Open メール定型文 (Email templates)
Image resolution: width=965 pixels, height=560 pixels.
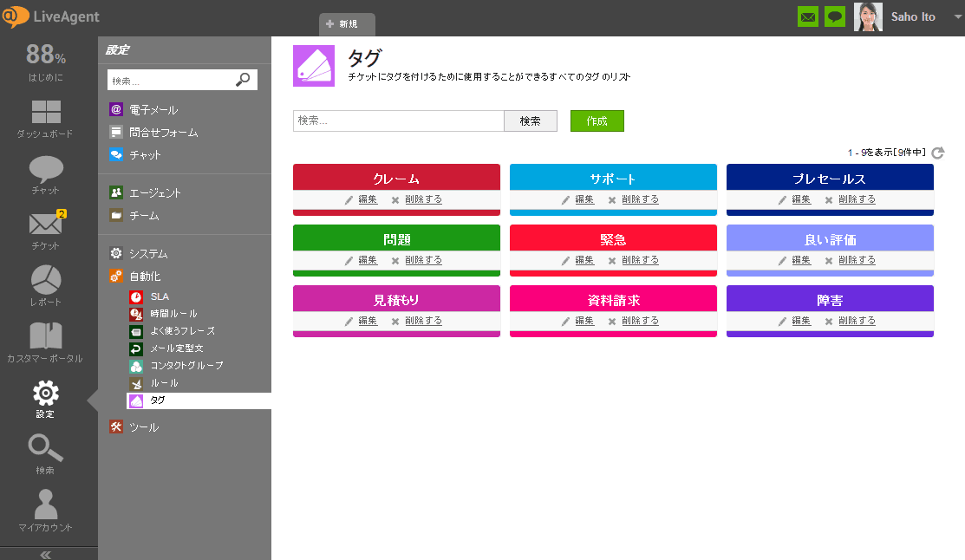click(177, 348)
